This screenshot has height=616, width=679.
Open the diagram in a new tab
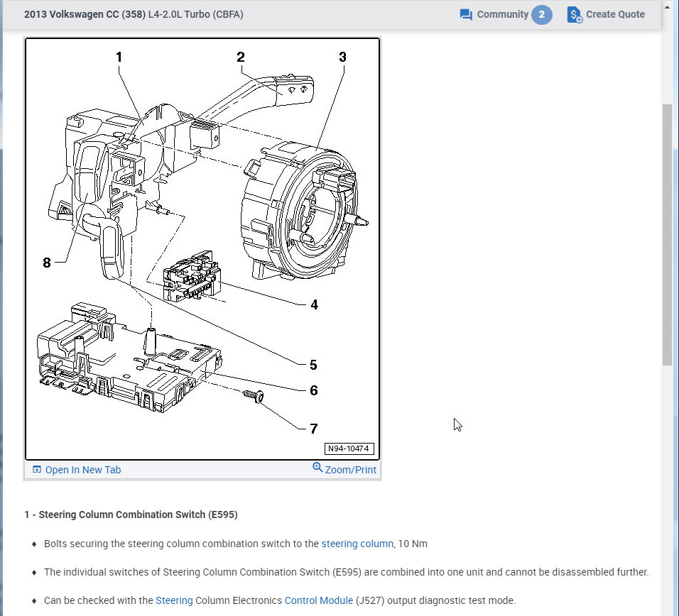(x=82, y=469)
